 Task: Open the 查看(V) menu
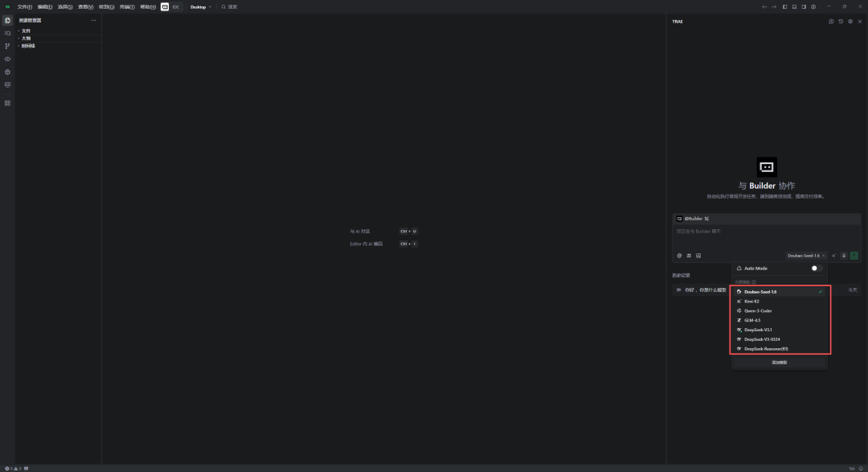pos(86,6)
